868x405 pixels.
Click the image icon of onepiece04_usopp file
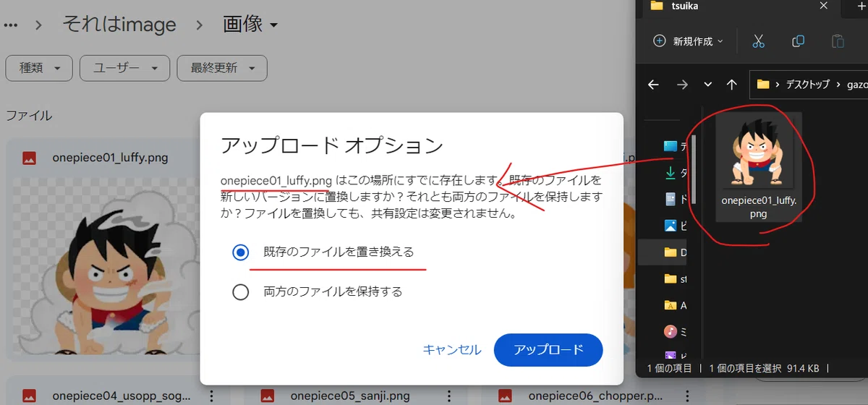point(29,396)
